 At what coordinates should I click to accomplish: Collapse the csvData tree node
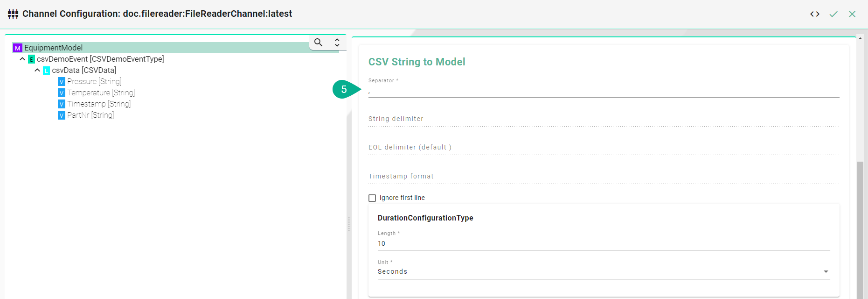click(x=37, y=70)
